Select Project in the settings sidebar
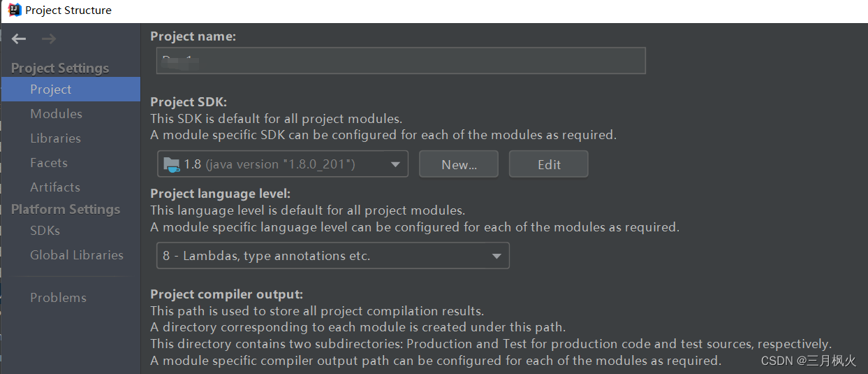The image size is (868, 374). (50, 89)
